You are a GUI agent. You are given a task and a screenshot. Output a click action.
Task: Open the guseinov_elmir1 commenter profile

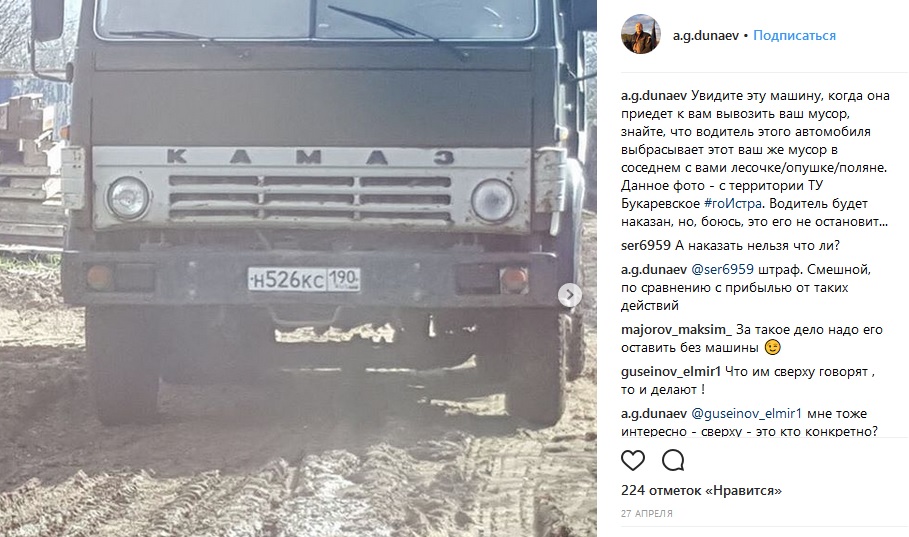(x=671, y=371)
